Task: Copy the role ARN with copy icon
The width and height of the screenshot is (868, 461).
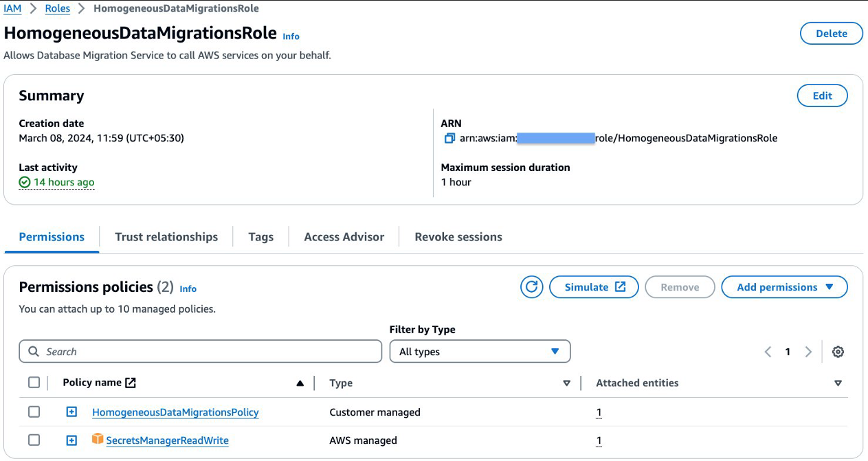Action: pos(449,138)
